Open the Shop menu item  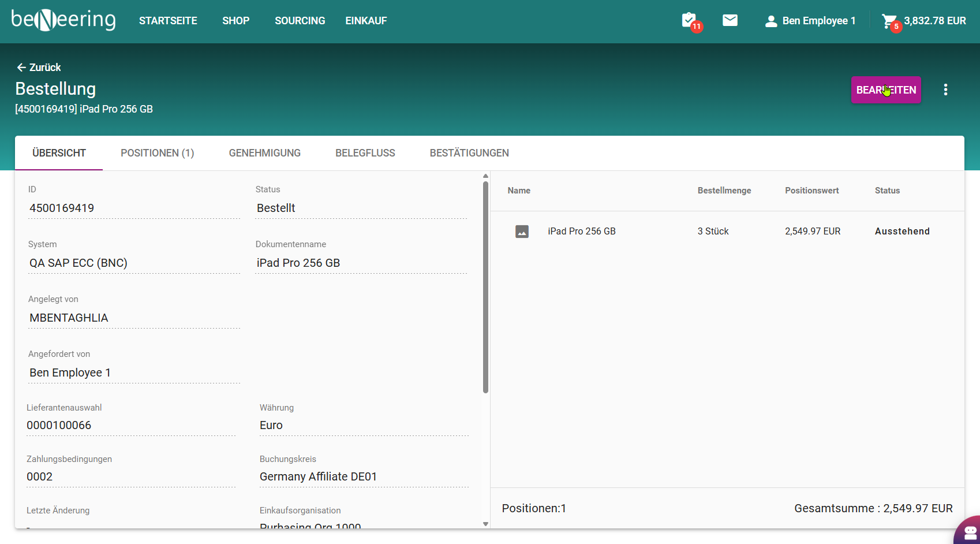(x=235, y=21)
